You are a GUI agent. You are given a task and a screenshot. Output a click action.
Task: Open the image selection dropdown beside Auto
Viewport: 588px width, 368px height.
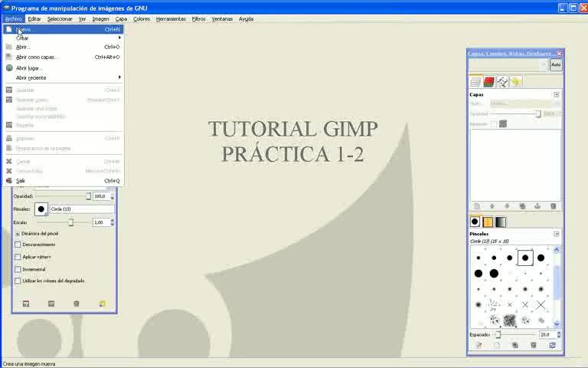pos(508,65)
